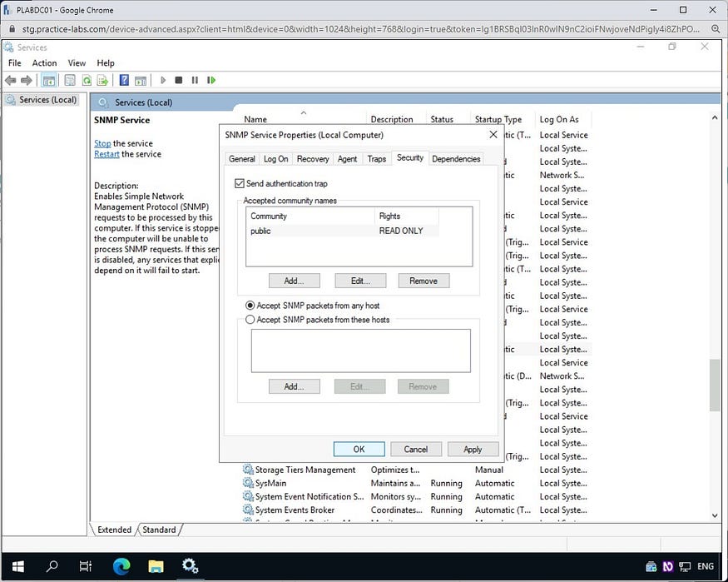The width and height of the screenshot is (728, 582).
Task: Click OK in SNMP Service Properties
Action: (x=359, y=449)
